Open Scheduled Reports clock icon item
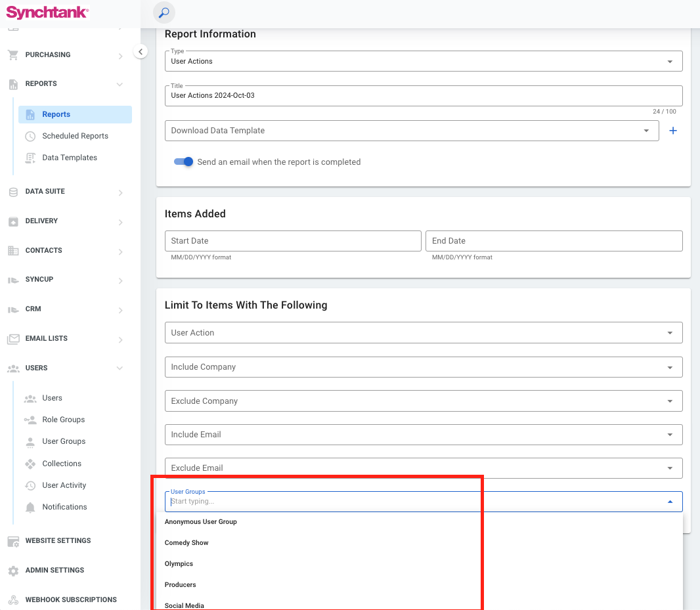The height and width of the screenshot is (610, 700). (x=30, y=136)
